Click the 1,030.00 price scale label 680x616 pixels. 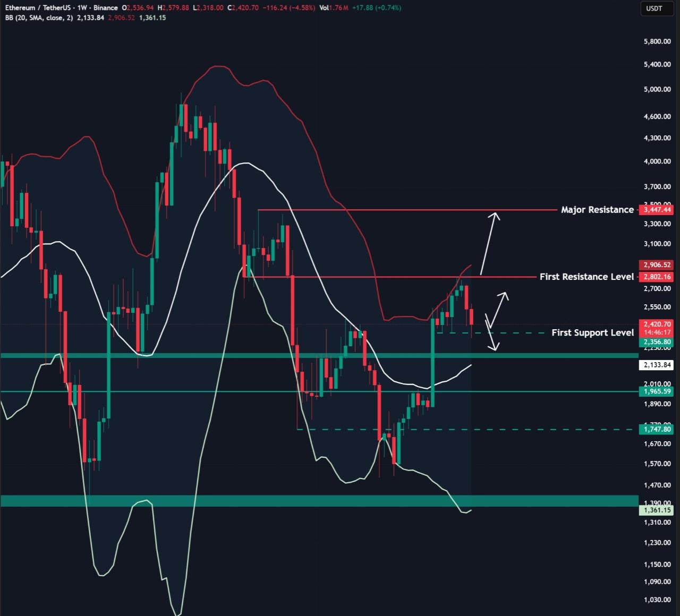pos(657,600)
